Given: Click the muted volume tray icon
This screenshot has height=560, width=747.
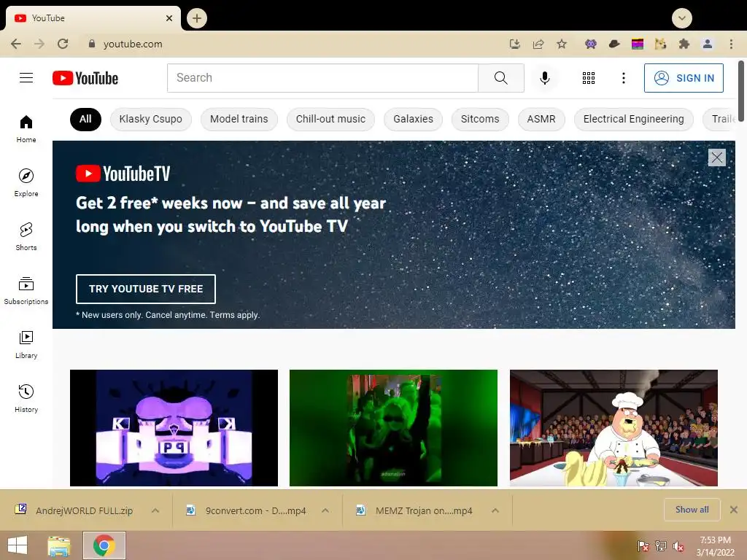Looking at the screenshot, I should tap(678, 545).
